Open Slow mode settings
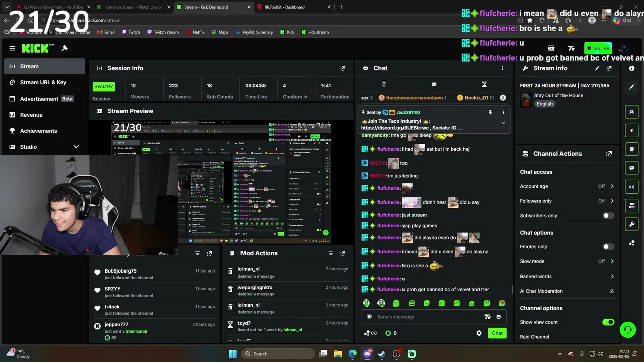 (x=567, y=261)
